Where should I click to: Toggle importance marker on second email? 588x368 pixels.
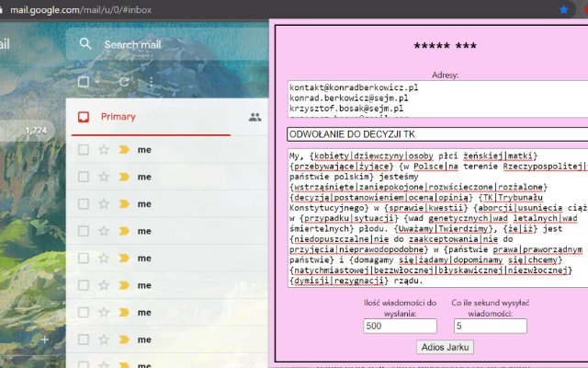coord(124,177)
